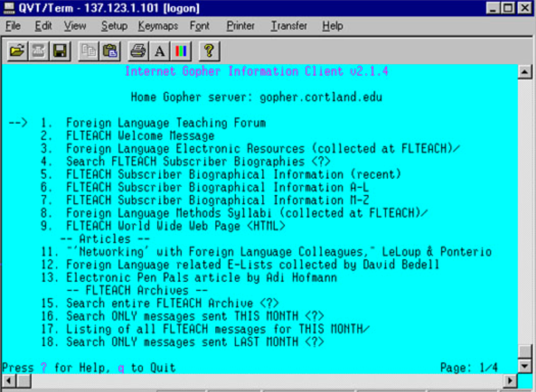This screenshot has height=392, width=536.
Task: Click the Print toolbar icon
Action: 138,51
